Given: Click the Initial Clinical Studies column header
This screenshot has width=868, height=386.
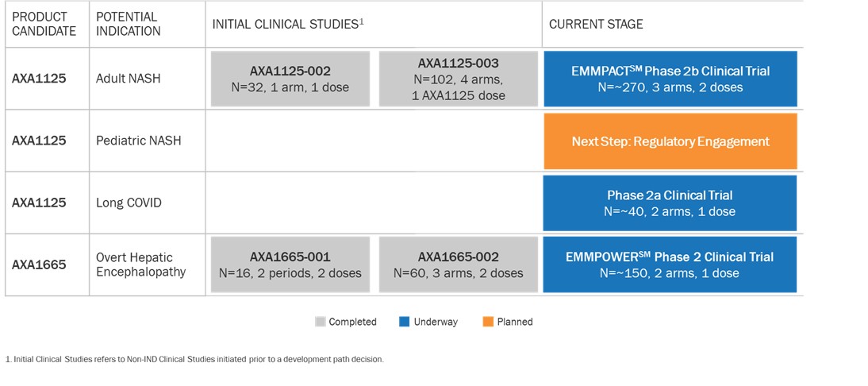Looking at the screenshot, I should [x=287, y=24].
